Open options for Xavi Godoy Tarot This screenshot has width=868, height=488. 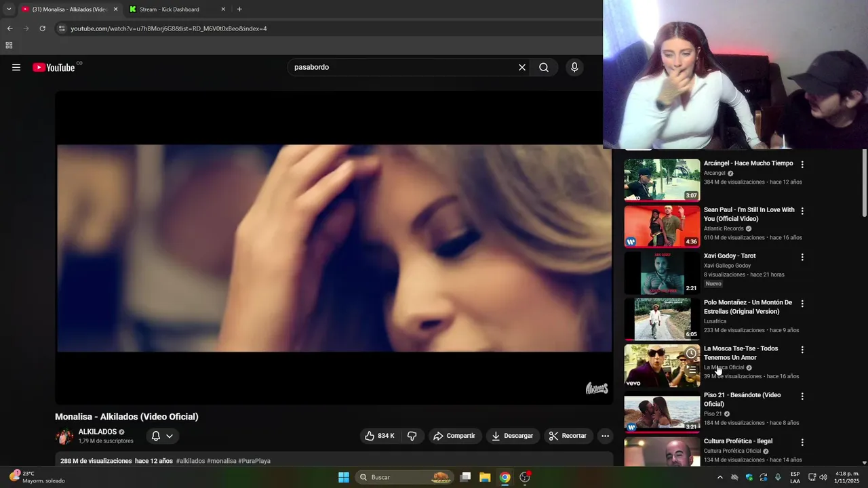[x=802, y=258]
